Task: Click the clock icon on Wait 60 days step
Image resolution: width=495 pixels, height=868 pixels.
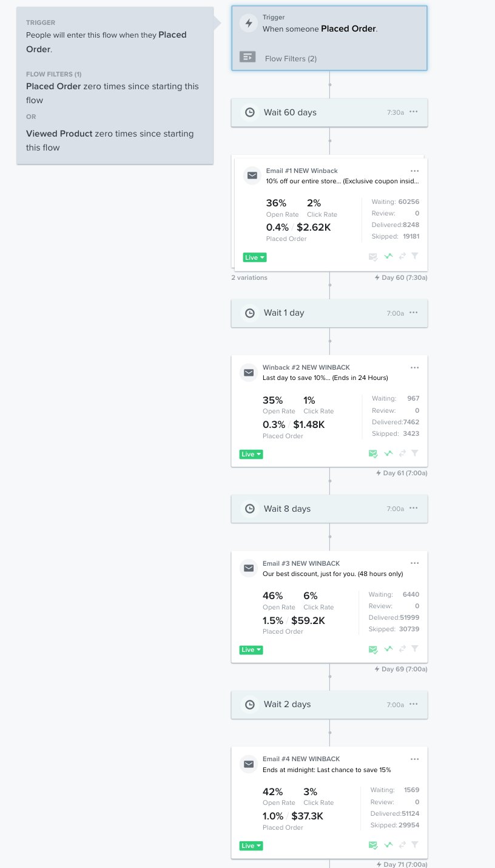Action: pos(249,112)
